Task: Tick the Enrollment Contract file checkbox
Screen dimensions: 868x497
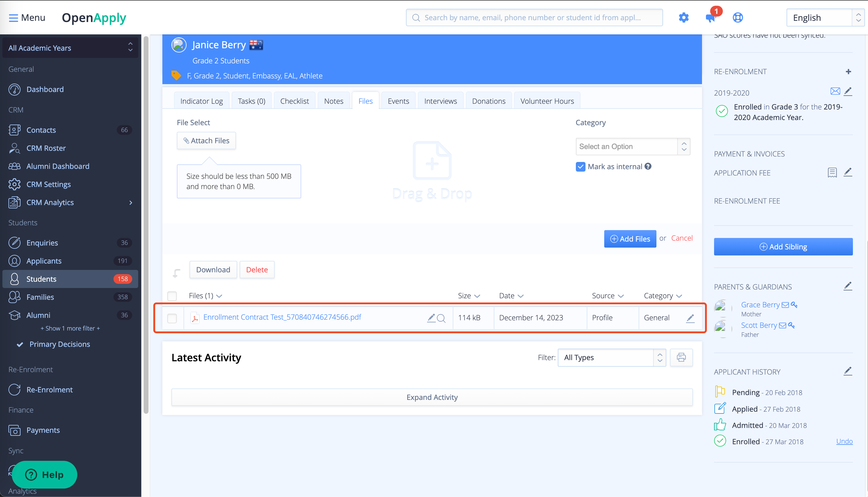Action: point(172,318)
